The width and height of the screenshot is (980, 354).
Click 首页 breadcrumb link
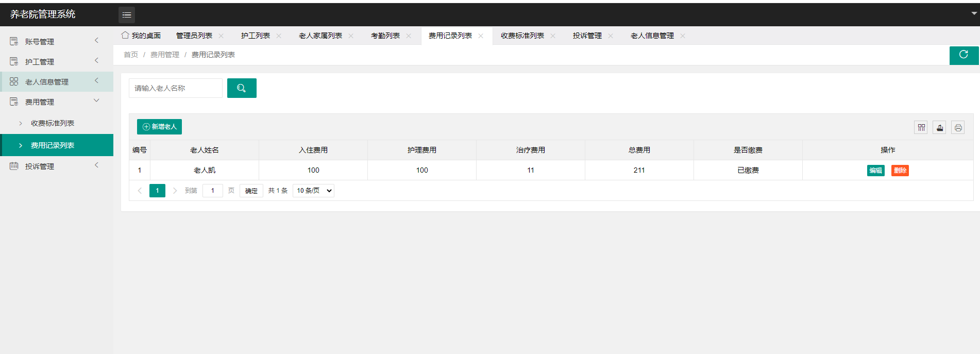131,55
